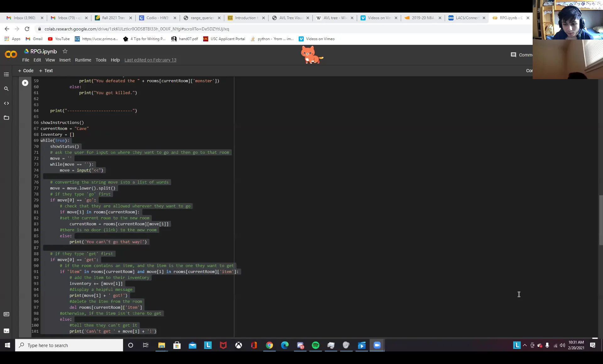Add a new cell with + Code
603x364 pixels.
(26, 71)
